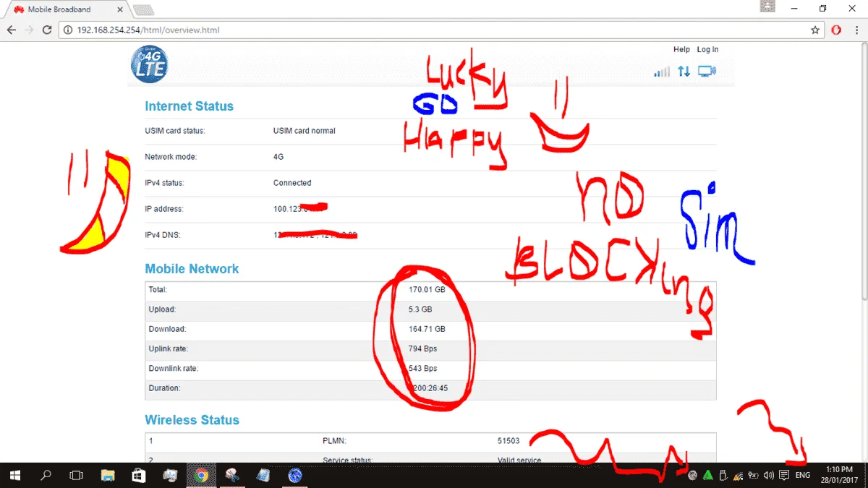Open the volume speaker tray icon
The width and height of the screenshot is (868, 488).
[768, 475]
